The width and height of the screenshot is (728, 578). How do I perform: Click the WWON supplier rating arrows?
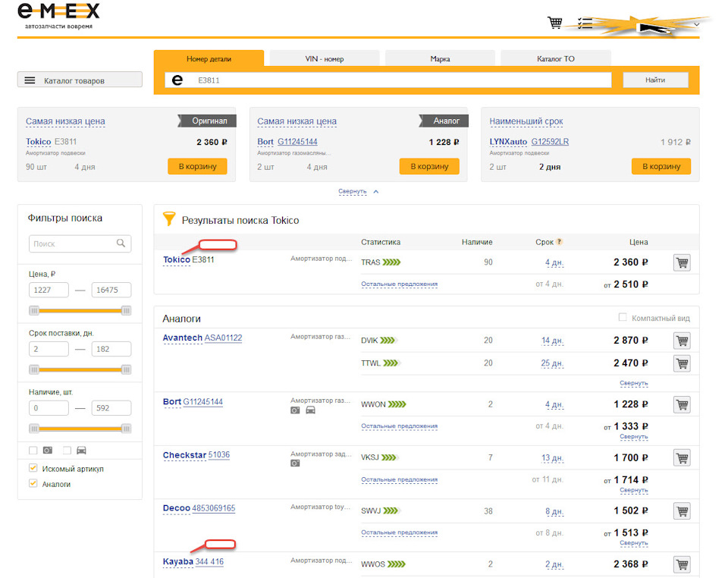(397, 404)
